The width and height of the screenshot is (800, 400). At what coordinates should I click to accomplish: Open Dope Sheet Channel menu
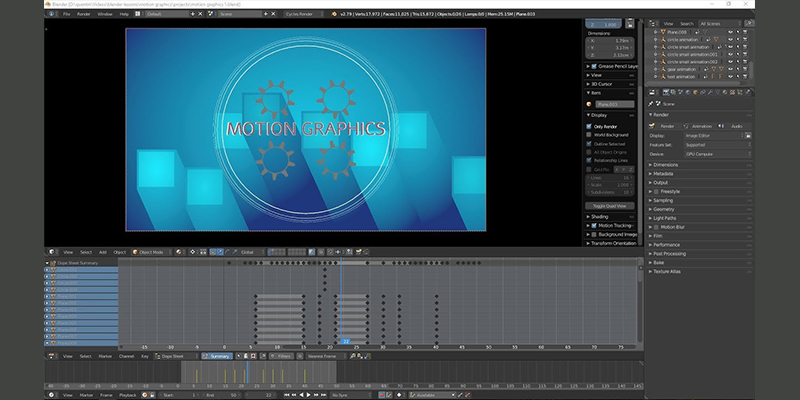point(126,356)
